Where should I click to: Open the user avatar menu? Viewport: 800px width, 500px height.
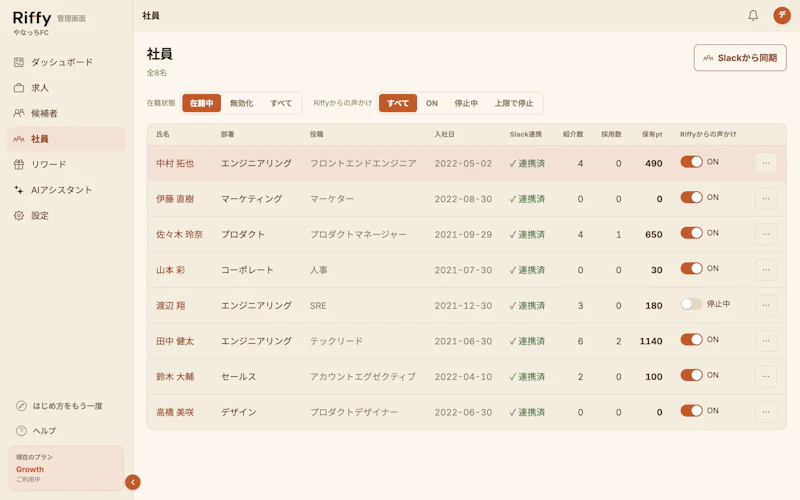click(782, 15)
